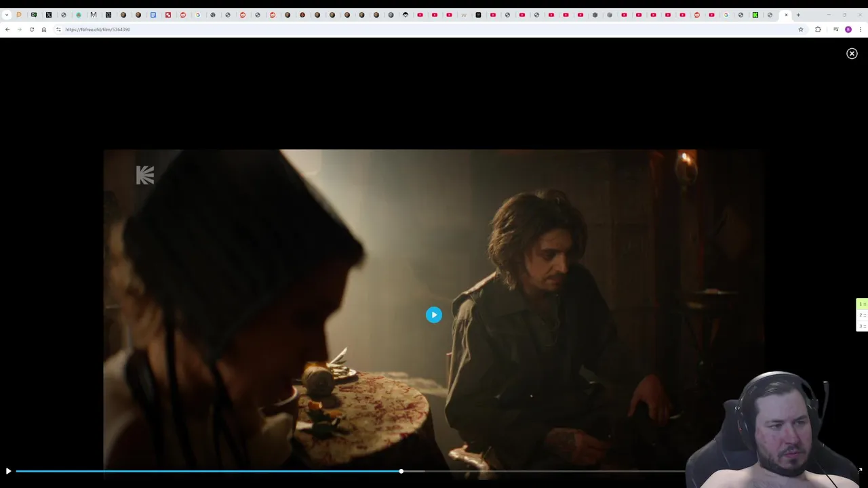Toggle fullscreen with the expand arrow icon
The height and width of the screenshot is (488, 868).
(x=860, y=470)
